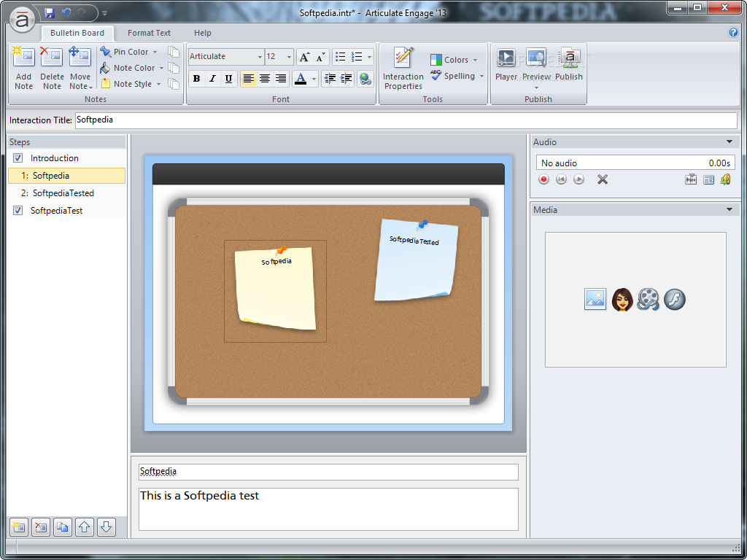Insert a hyperlink with globe icon

[x=365, y=79]
